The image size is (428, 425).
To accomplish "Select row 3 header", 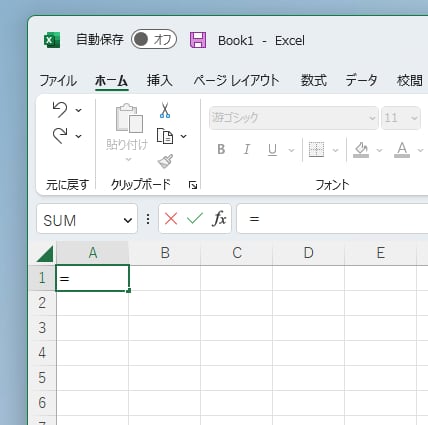I will [42, 328].
